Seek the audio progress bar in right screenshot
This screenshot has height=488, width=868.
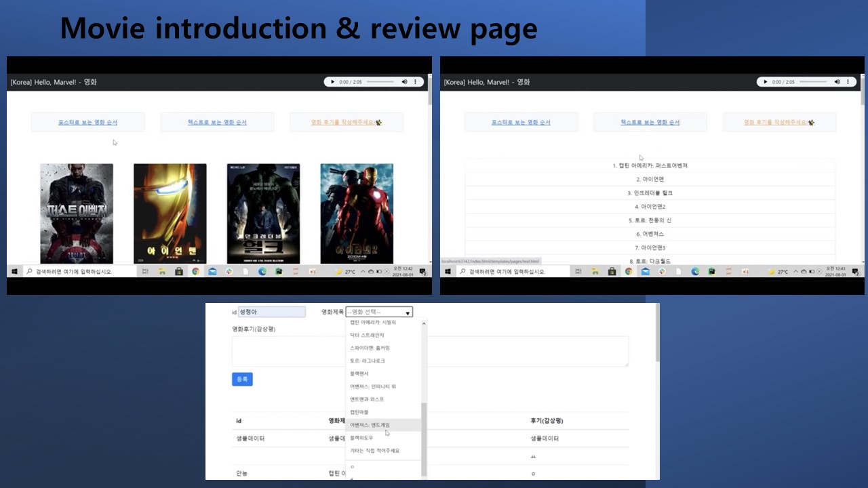[x=813, y=82]
